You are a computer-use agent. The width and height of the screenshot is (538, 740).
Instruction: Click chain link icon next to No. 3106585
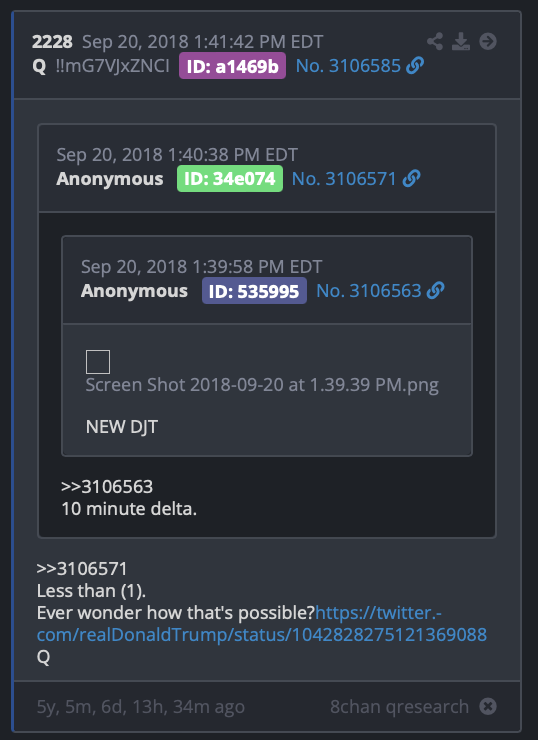(415, 66)
